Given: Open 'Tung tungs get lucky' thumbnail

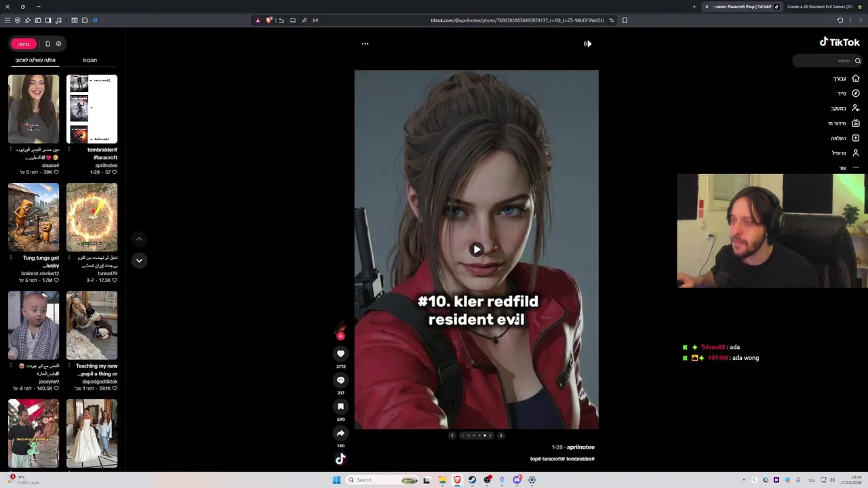Looking at the screenshot, I should [x=33, y=218].
